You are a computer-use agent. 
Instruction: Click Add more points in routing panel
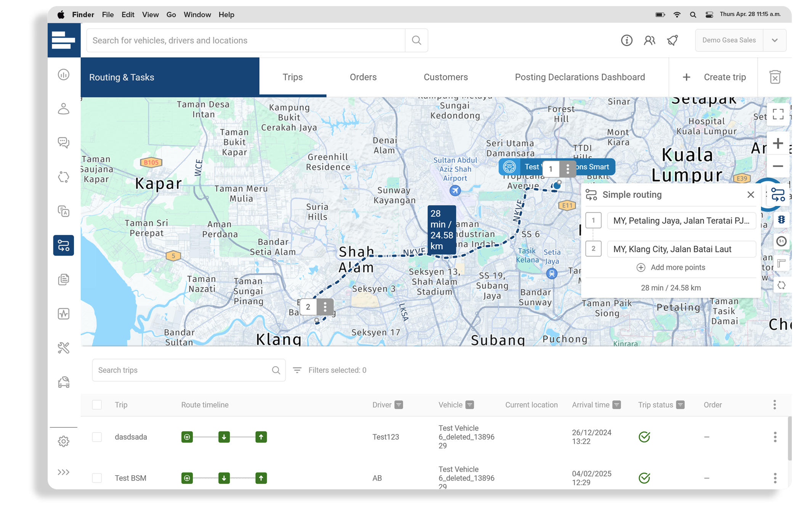coord(671,268)
